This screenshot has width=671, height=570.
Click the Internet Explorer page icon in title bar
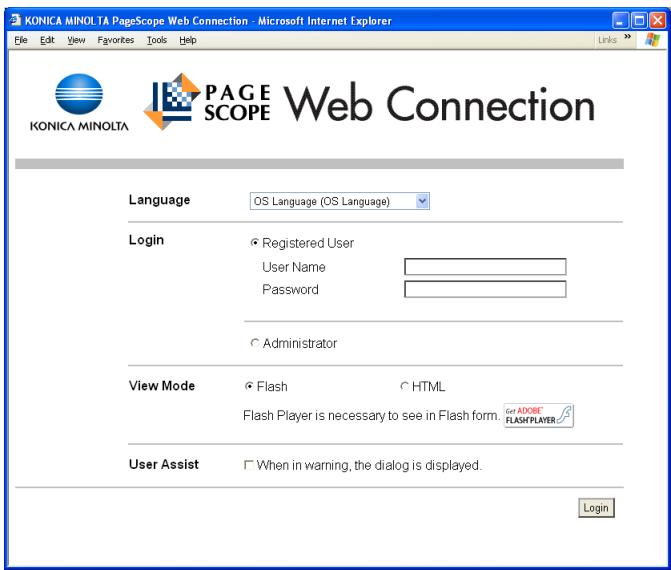click(15, 20)
